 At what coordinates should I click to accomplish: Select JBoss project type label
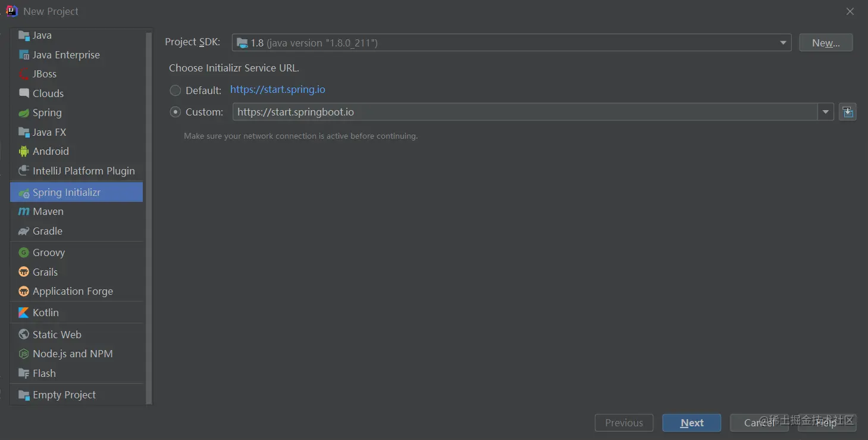click(45, 74)
